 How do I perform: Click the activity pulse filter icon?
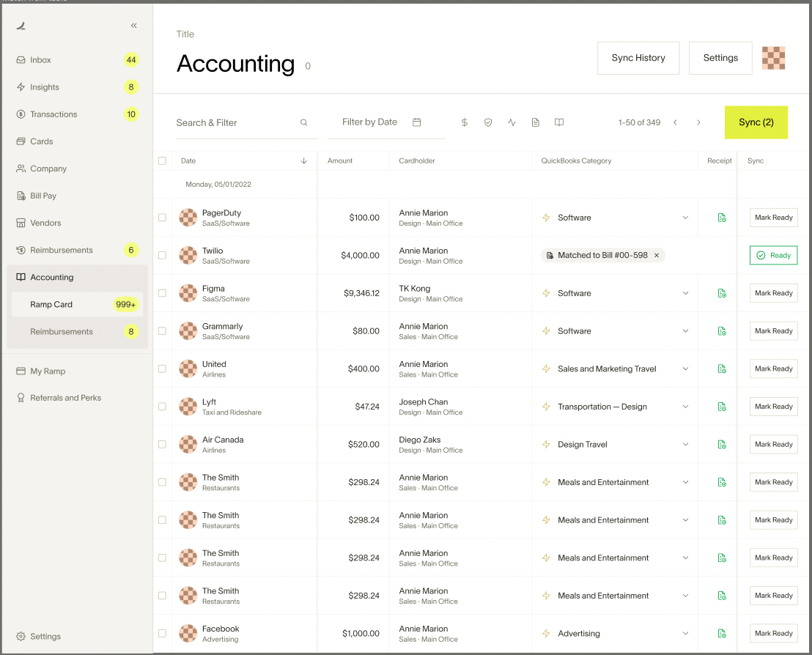coord(512,122)
